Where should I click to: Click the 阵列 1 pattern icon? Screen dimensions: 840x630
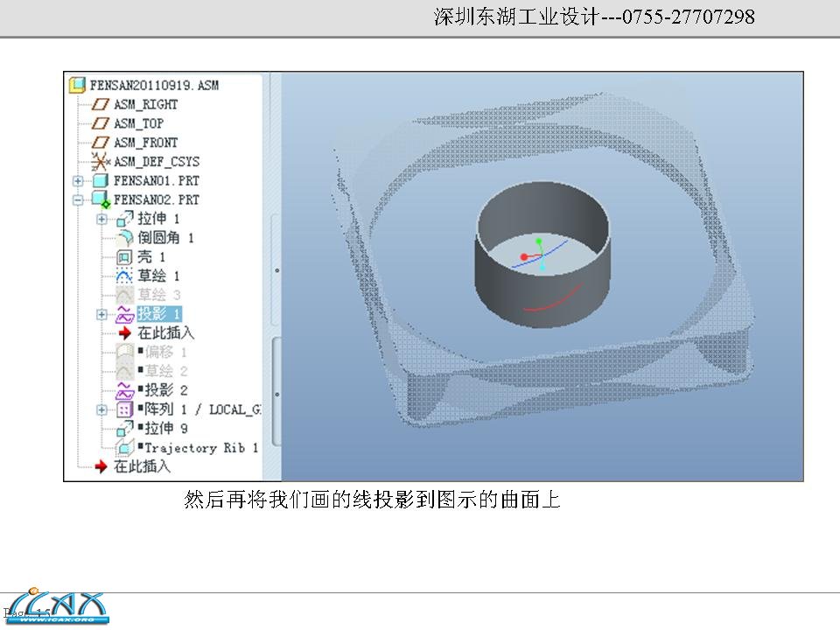coord(124,409)
